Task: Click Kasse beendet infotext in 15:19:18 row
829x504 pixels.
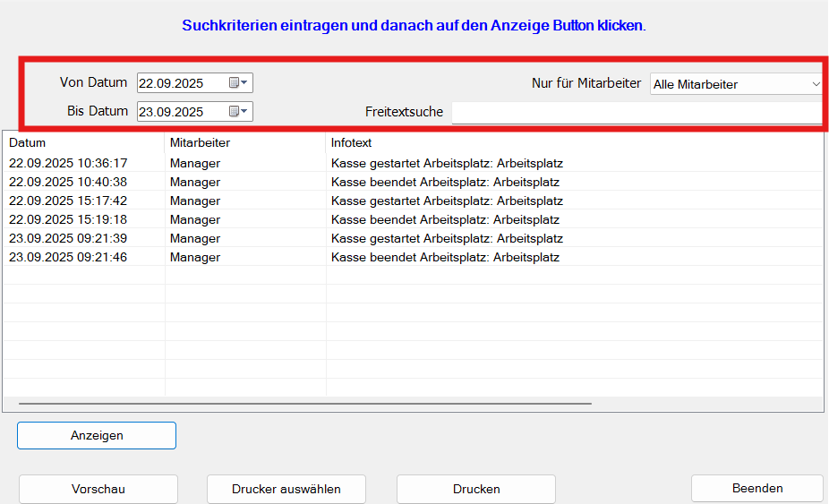Action: (445, 219)
